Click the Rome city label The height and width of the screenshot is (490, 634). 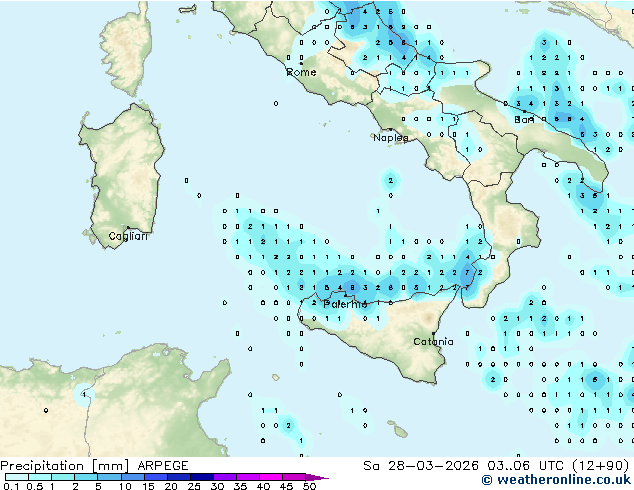(301, 72)
